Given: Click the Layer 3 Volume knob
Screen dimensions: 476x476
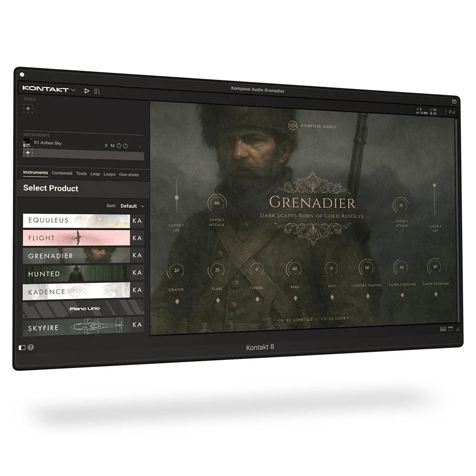Looking at the screenshot, I should pos(435,267).
